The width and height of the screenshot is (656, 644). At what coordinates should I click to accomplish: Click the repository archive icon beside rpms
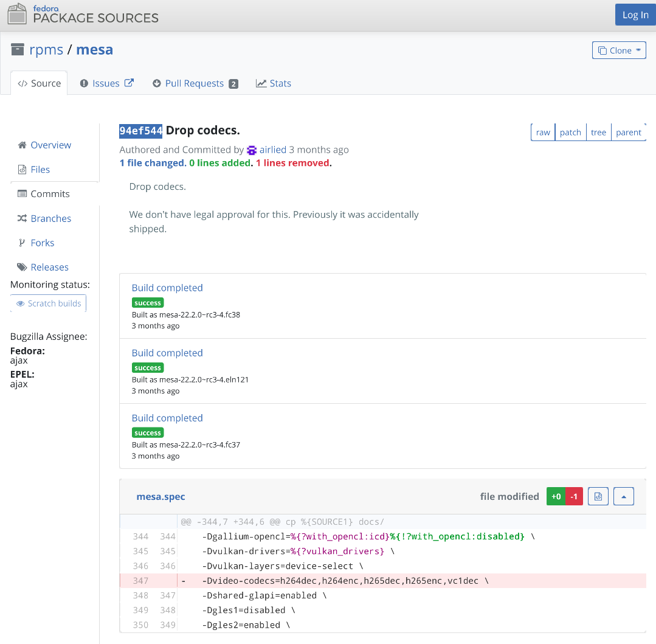pos(17,49)
